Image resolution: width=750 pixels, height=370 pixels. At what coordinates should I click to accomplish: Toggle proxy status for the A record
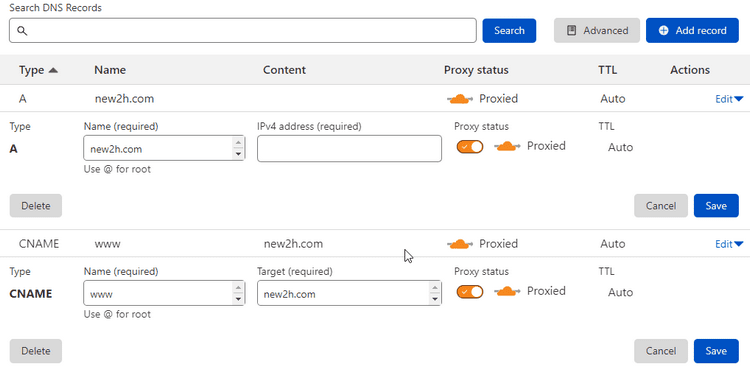click(x=470, y=147)
